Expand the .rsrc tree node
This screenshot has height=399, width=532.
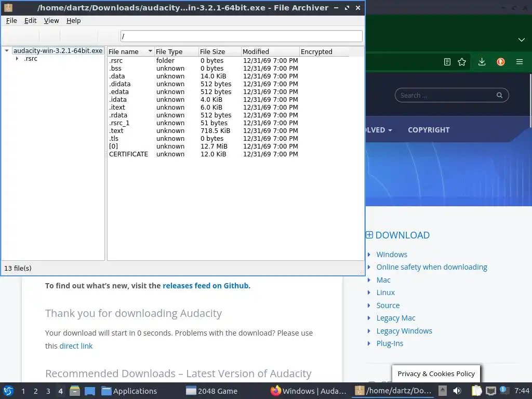pos(17,59)
